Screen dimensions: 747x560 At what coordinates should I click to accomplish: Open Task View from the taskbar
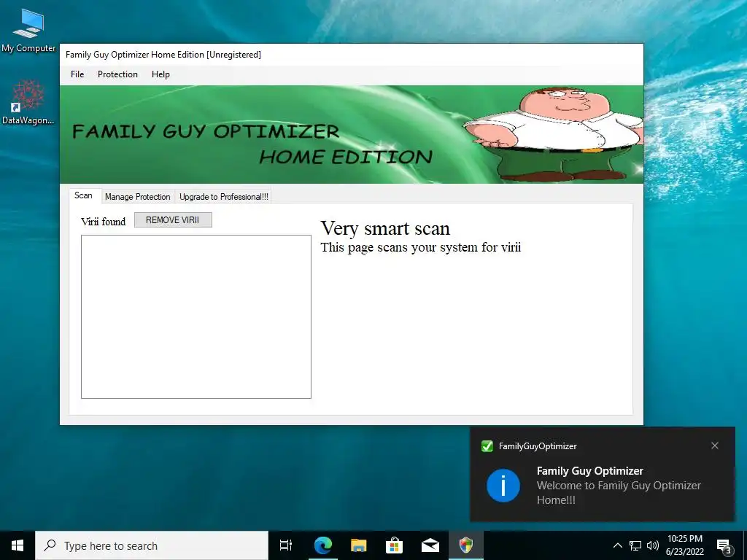(x=286, y=545)
